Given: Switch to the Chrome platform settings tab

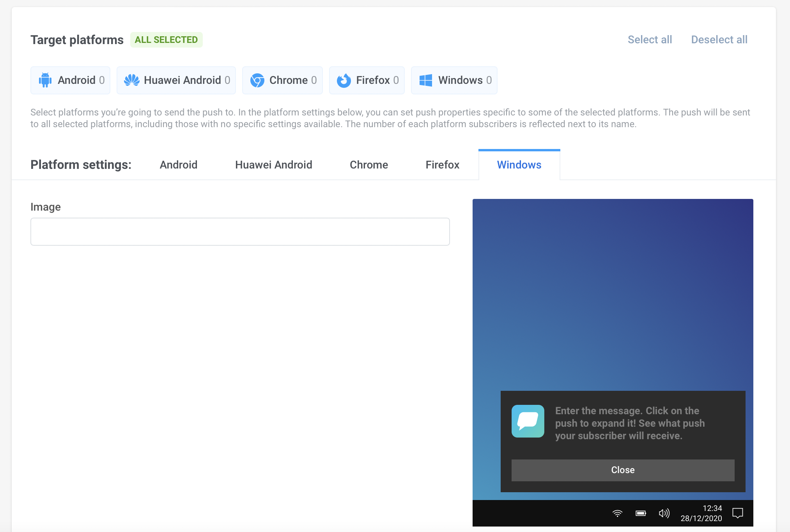Looking at the screenshot, I should point(369,165).
